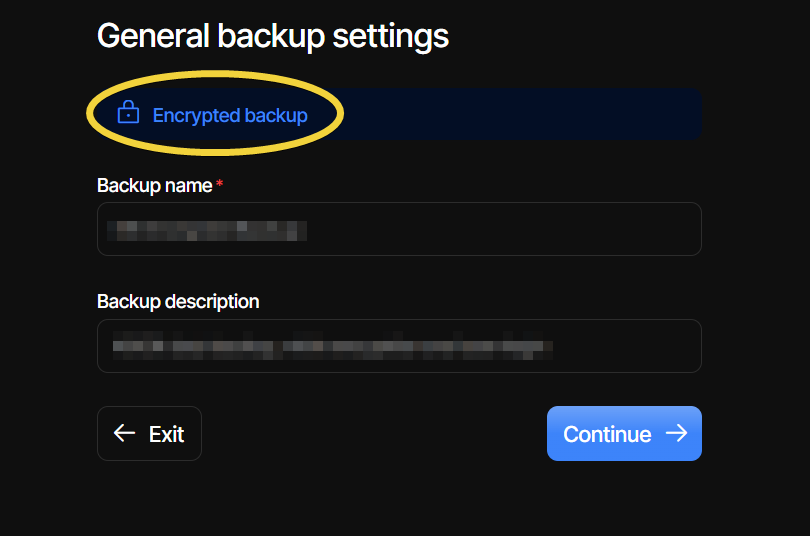Click the blurred text in Backup description field
Image resolution: width=810 pixels, height=536 pixels.
[332, 347]
